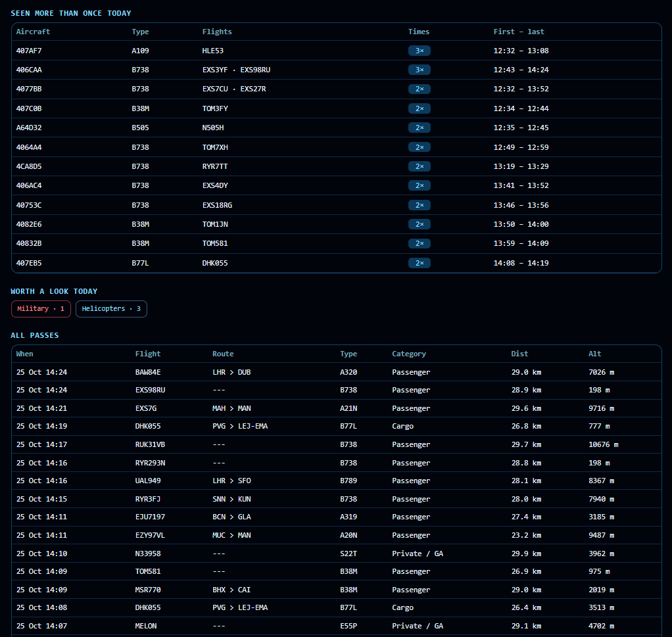This screenshot has height=637, width=672.
Task: Click time range 13:19 – 13:29
Action: click(521, 166)
